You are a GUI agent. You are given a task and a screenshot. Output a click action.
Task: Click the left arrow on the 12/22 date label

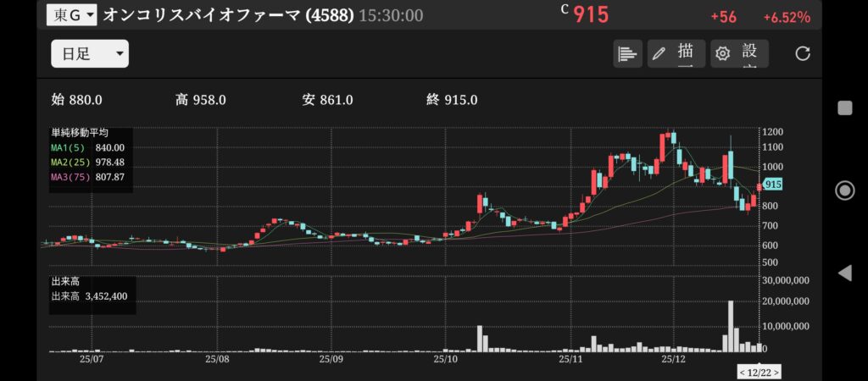tap(742, 372)
